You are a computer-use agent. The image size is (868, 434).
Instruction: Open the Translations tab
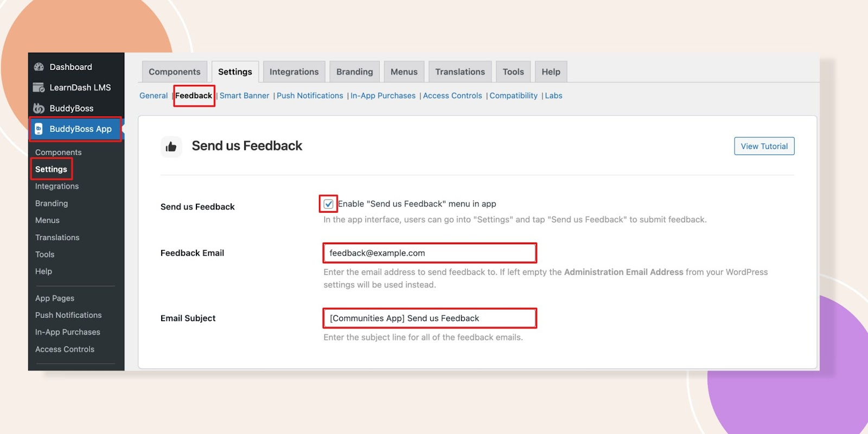460,72
